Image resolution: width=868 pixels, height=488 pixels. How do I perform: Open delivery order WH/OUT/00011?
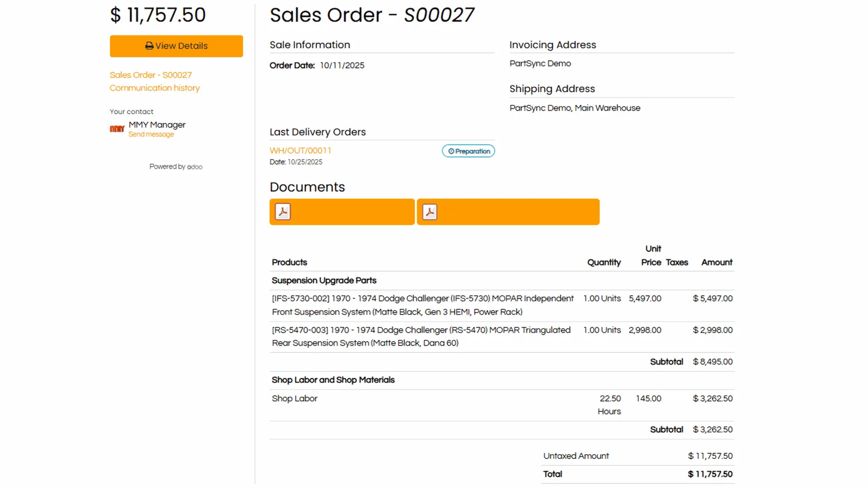pos(300,150)
